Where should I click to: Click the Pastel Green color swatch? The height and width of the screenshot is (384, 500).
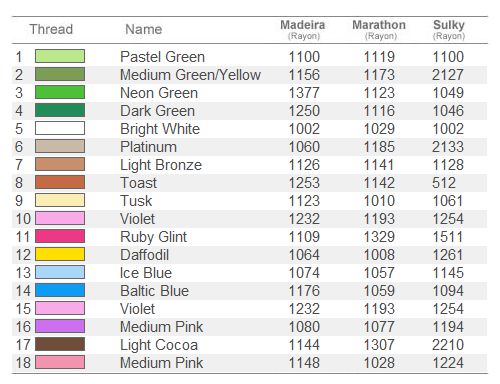pyautogui.click(x=60, y=56)
